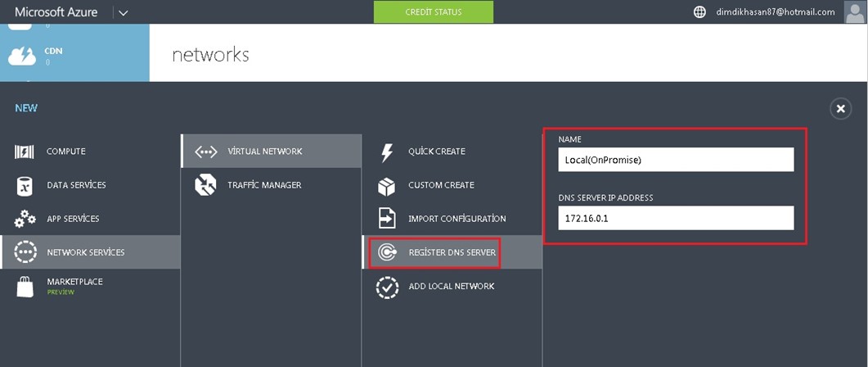Click the Register DNS Server icon

[x=386, y=253]
